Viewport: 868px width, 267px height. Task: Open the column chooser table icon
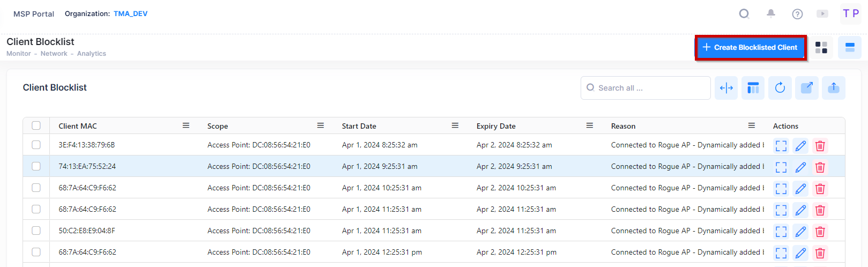pyautogui.click(x=753, y=88)
